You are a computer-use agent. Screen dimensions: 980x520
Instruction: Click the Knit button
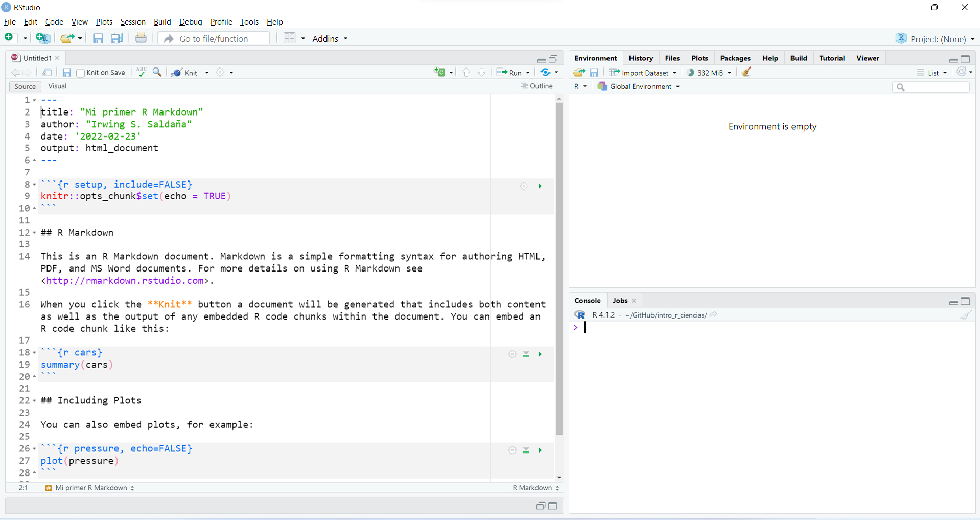184,73
